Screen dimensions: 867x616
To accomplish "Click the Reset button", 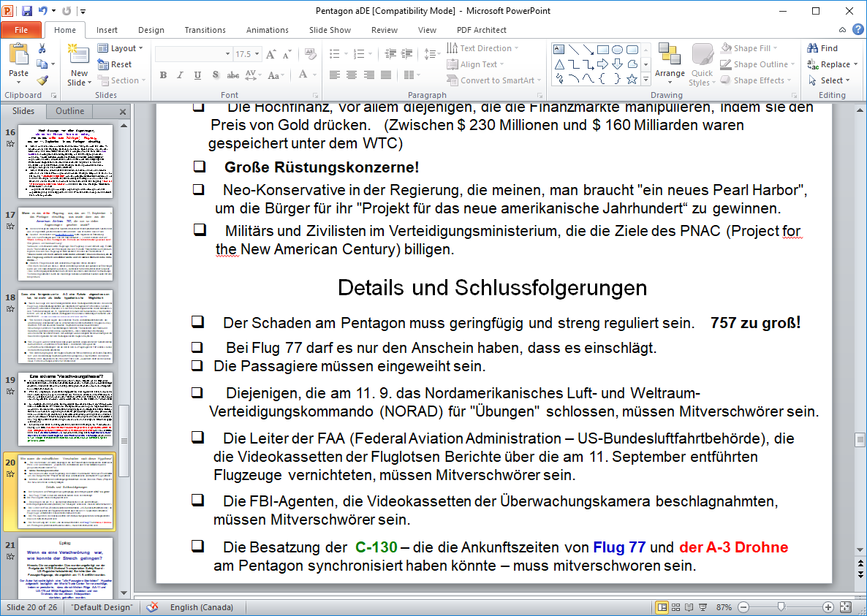I will tap(115, 64).
